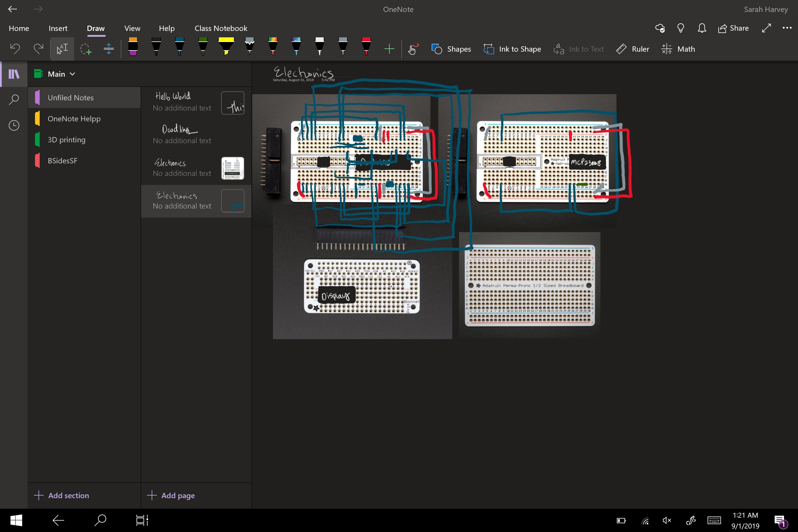Click the Redo icon

click(x=38, y=49)
